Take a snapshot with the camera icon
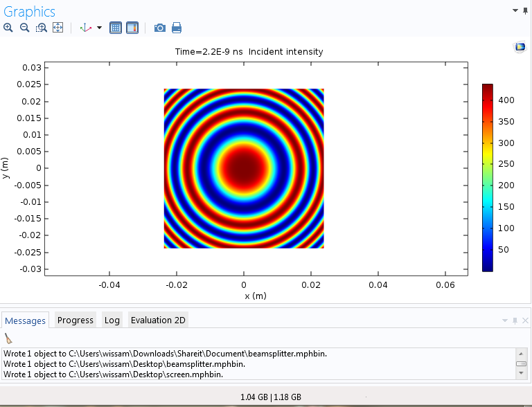 point(160,28)
